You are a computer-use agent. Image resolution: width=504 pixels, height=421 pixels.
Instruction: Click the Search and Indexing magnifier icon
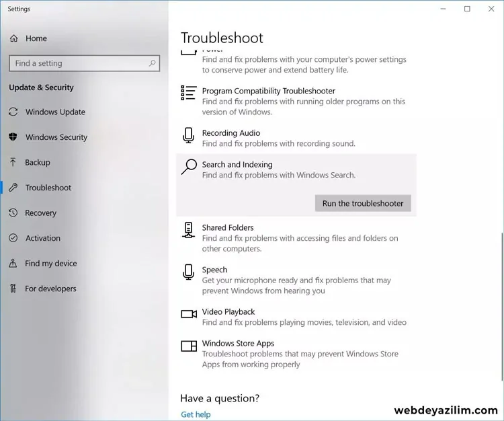click(189, 167)
